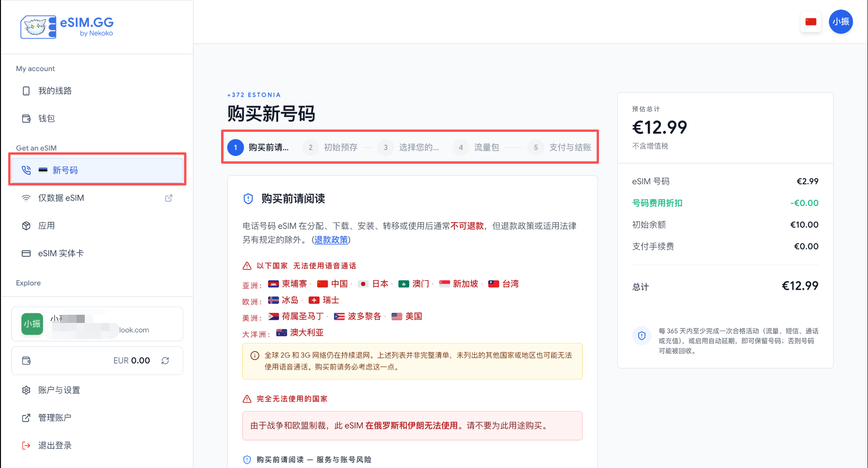Click the wallet icon beside EUR balance
The height and width of the screenshot is (468, 868).
(x=26, y=361)
